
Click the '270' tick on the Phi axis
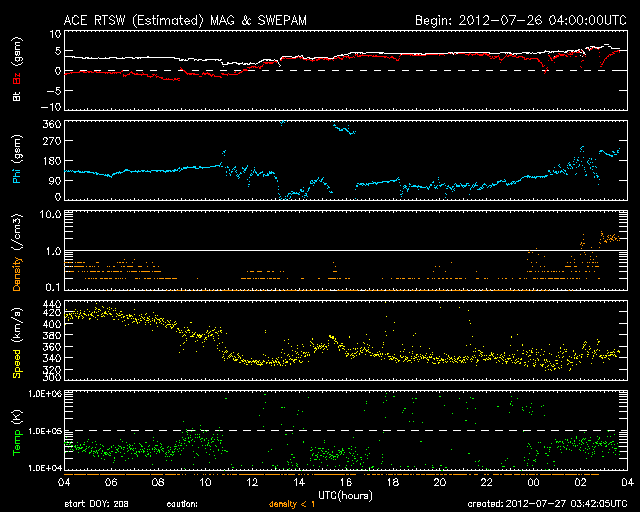52,141
